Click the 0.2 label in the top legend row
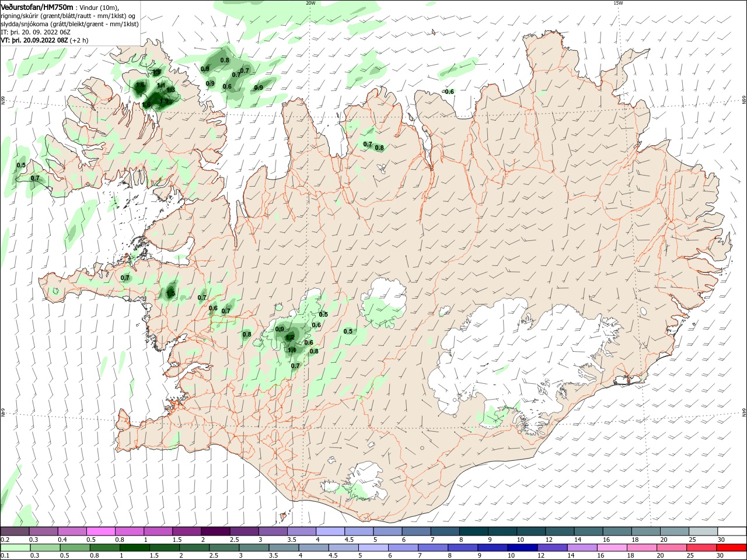 5,540
